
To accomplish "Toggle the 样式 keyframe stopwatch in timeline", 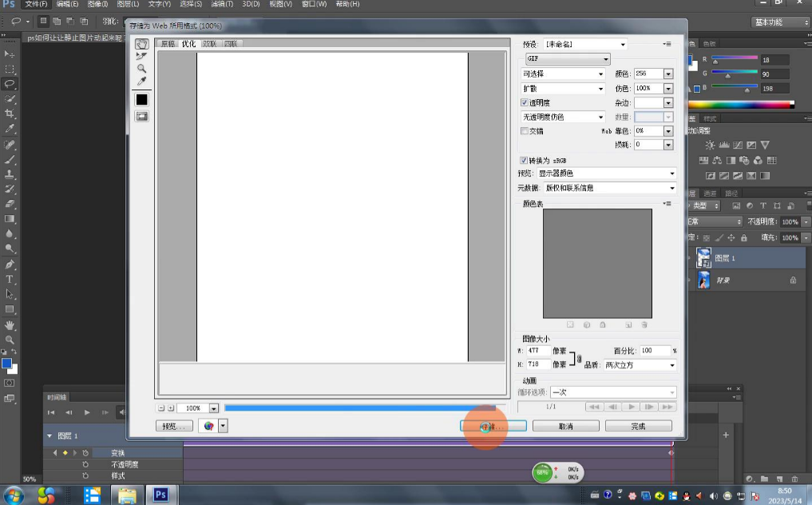I will coord(85,475).
